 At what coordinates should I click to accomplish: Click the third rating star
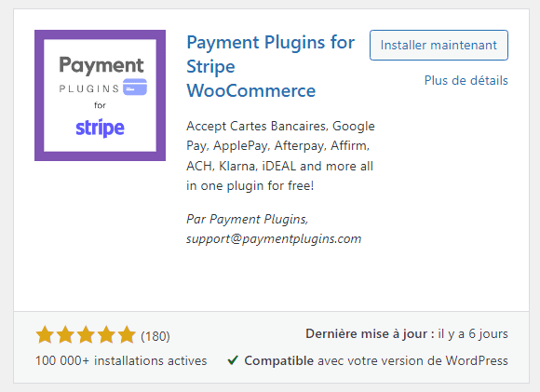tap(86, 335)
